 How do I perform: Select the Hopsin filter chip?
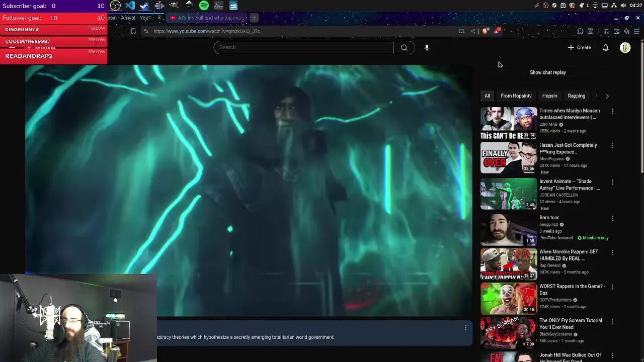click(549, 96)
